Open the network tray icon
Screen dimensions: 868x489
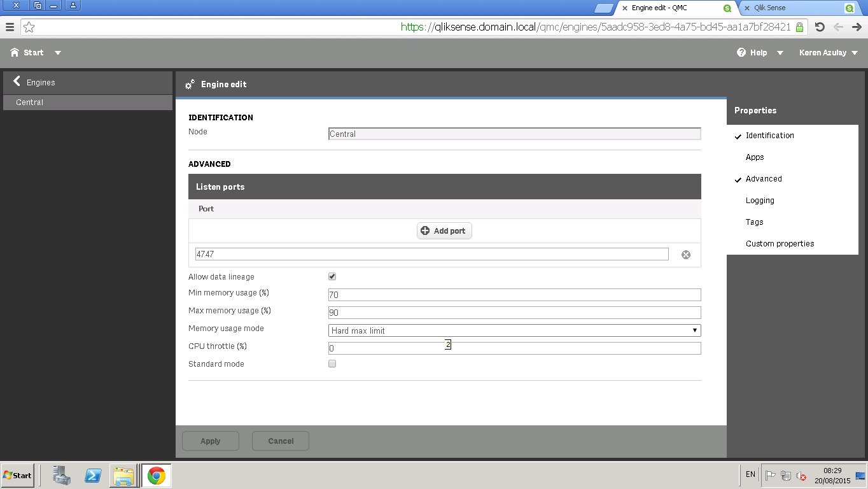(786, 475)
